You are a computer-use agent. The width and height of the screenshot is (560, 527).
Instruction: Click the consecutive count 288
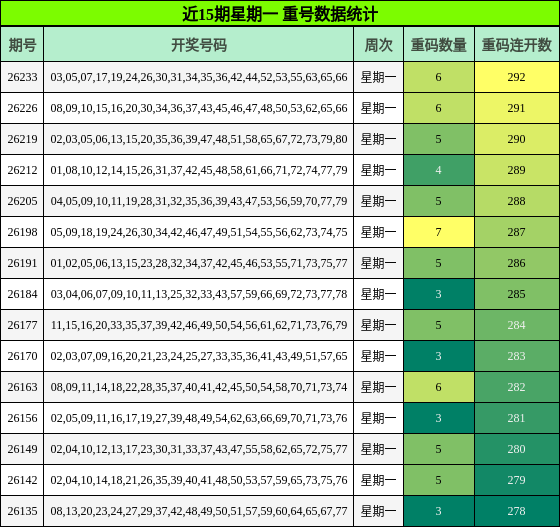517,201
